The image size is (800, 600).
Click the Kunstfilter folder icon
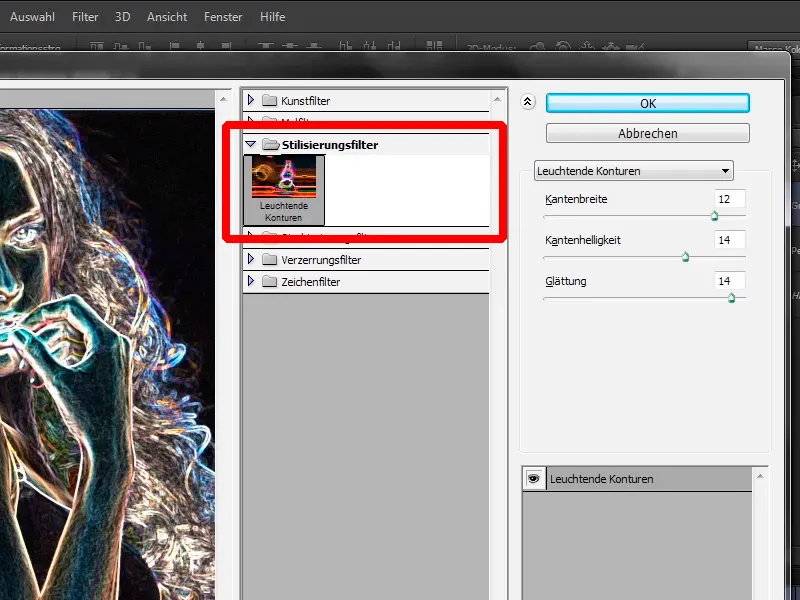point(269,100)
